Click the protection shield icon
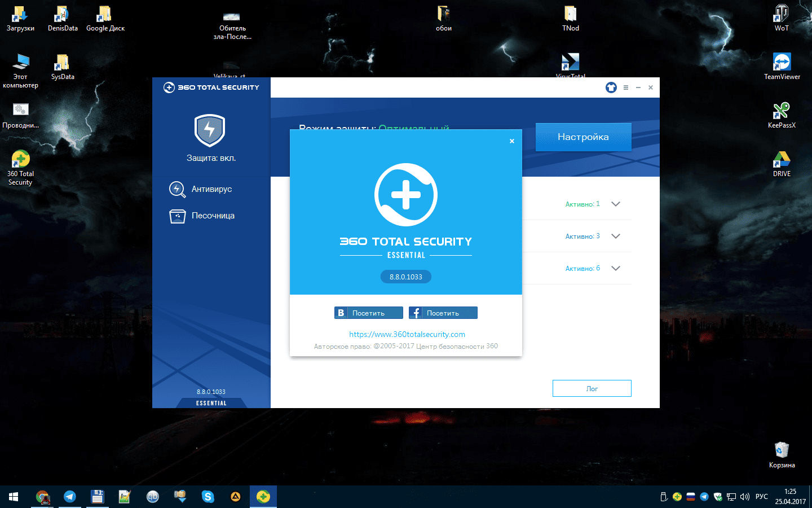The width and height of the screenshot is (812, 508). tap(210, 130)
